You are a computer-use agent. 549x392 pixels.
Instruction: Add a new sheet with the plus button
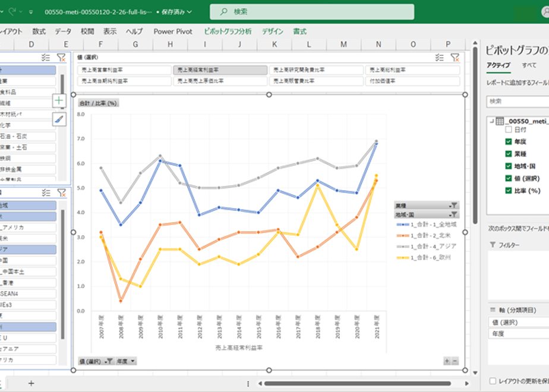pyautogui.click(x=31, y=384)
